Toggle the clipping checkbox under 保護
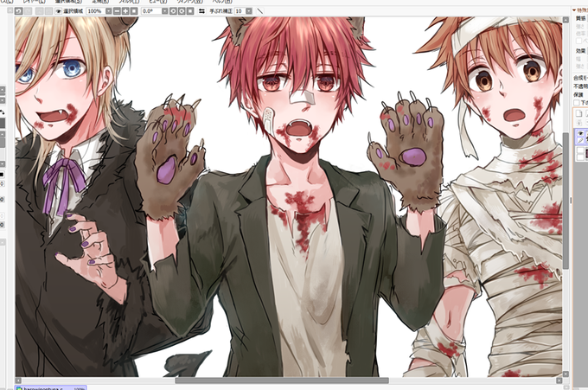The height and width of the screenshot is (390, 588). coord(577,102)
